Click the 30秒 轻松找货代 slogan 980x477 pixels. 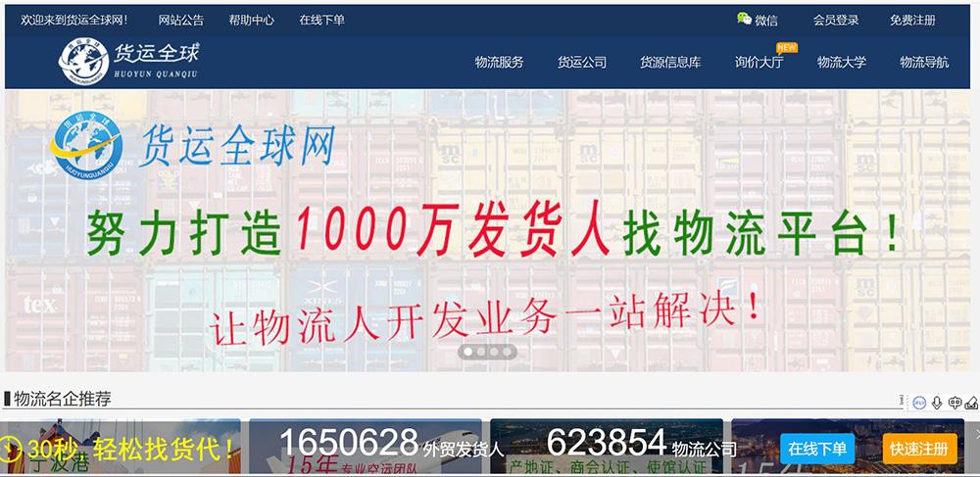click(x=132, y=449)
